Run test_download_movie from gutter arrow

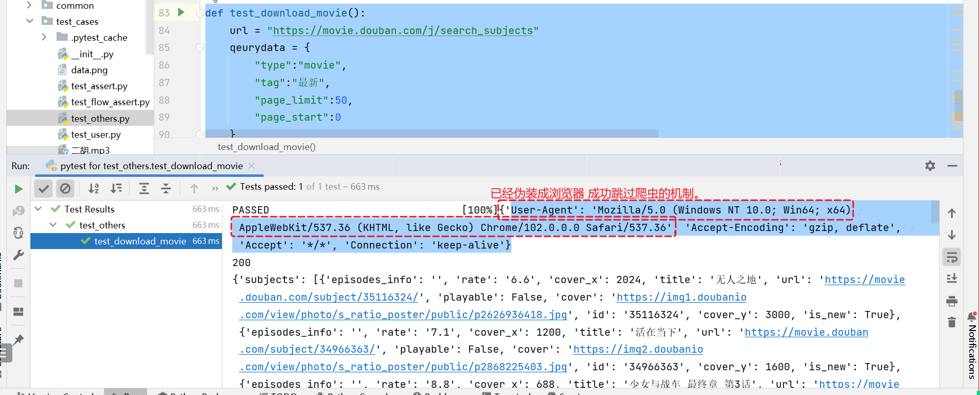point(181,12)
